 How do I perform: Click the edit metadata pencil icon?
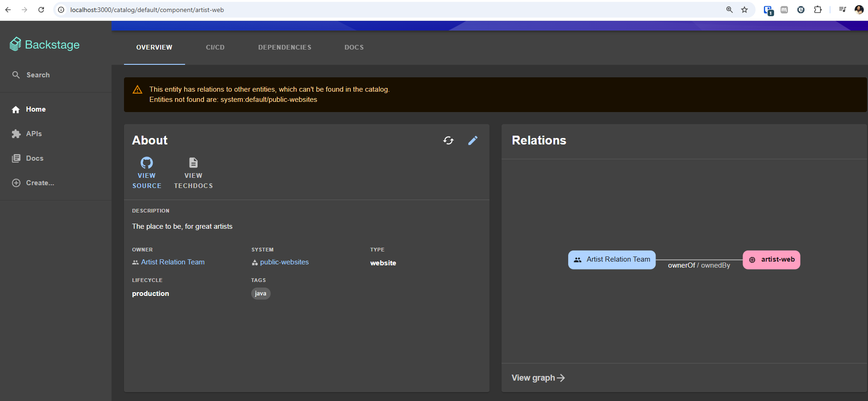tap(472, 140)
